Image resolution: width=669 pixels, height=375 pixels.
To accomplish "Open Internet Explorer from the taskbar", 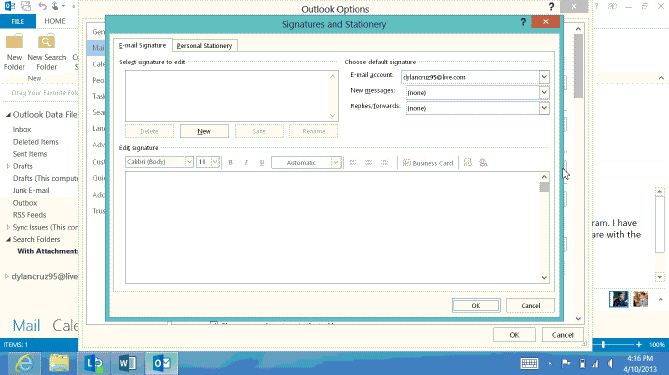I will [24, 363].
